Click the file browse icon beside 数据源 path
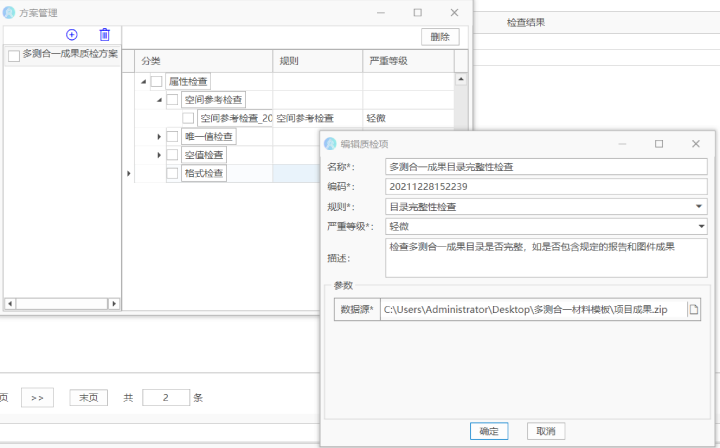This screenshot has width=720, height=448. coord(694,310)
